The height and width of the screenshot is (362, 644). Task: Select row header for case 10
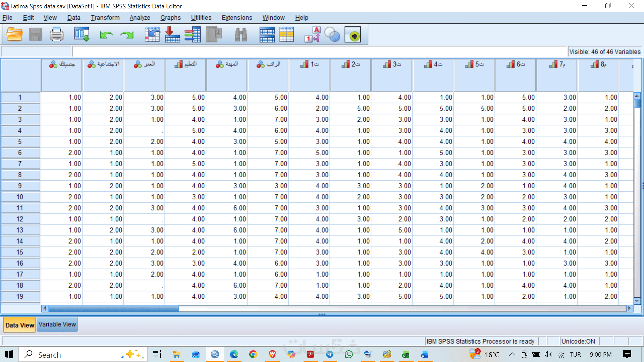(20, 197)
